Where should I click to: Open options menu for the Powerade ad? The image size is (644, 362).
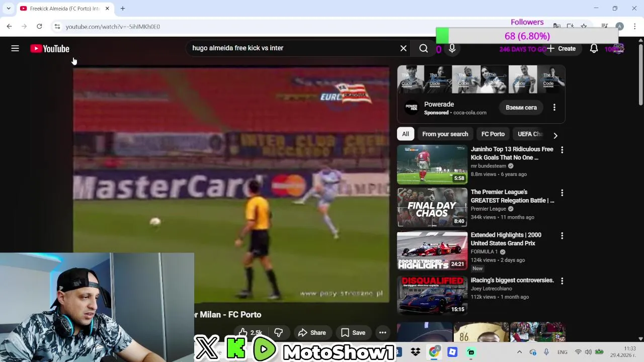pyautogui.click(x=554, y=108)
